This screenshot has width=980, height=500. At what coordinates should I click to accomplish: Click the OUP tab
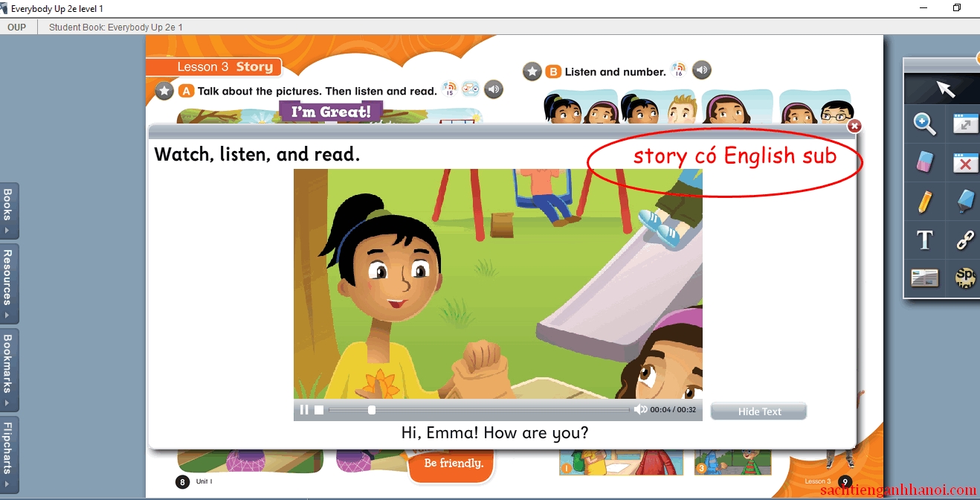pos(16,28)
